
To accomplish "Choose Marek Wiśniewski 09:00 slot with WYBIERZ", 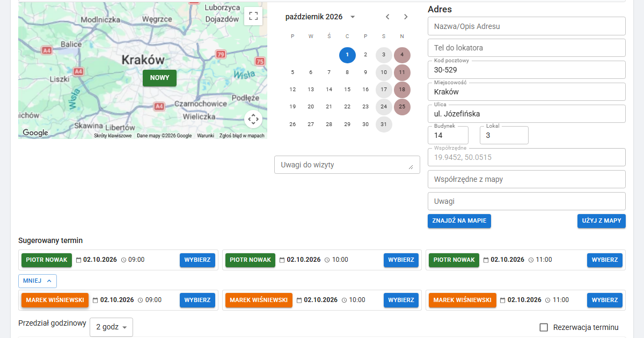I will pos(197,300).
